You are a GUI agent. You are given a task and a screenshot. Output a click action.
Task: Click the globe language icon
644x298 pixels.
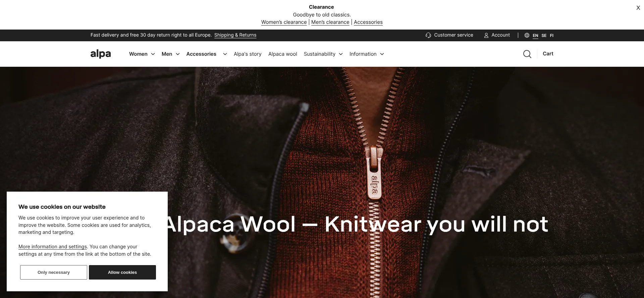point(527,35)
